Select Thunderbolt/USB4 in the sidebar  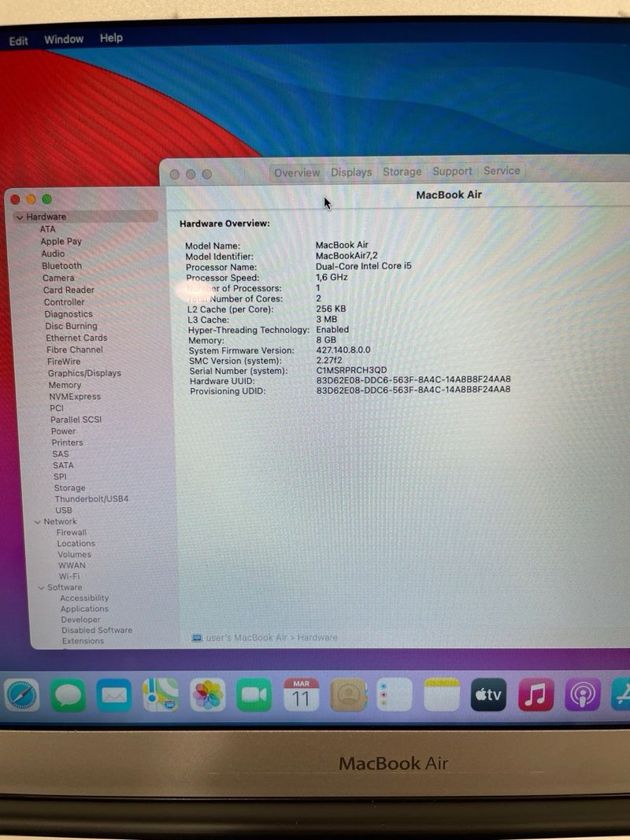coord(91,499)
